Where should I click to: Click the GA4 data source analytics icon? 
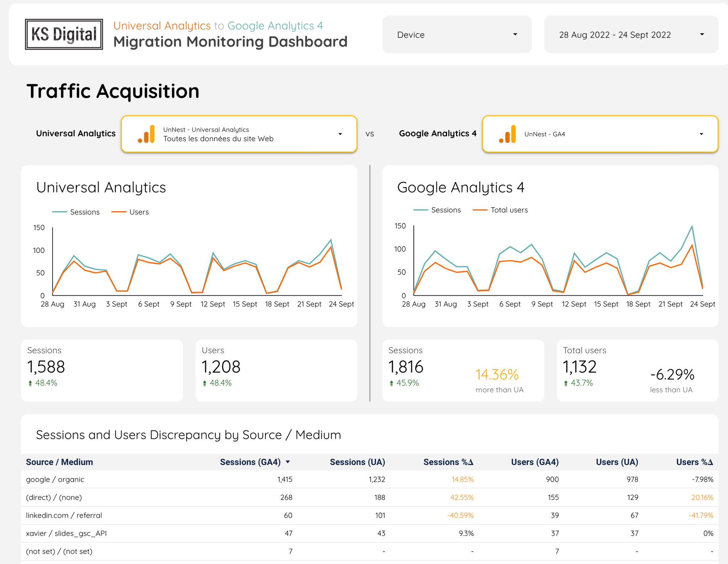pyautogui.click(x=508, y=134)
